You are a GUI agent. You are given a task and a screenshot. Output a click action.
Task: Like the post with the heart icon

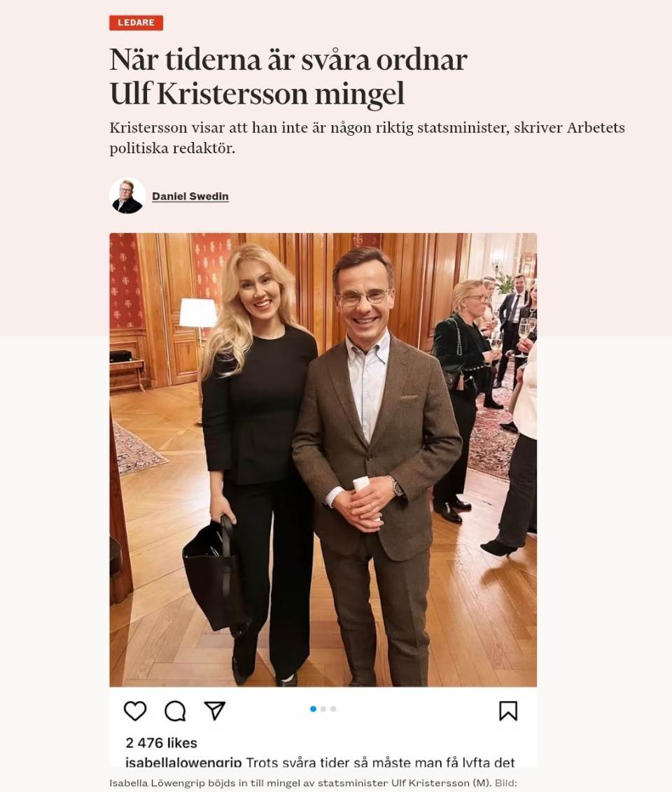pyautogui.click(x=135, y=711)
